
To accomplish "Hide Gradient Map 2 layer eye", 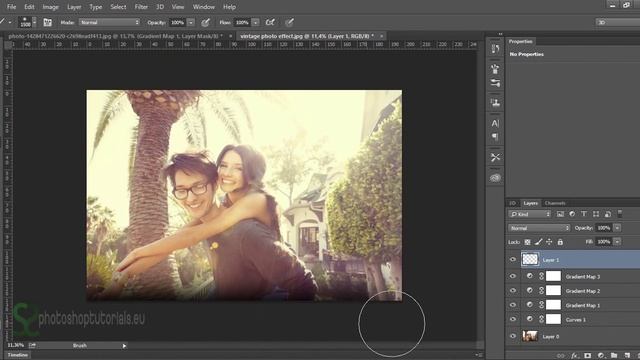I will coord(513,291).
